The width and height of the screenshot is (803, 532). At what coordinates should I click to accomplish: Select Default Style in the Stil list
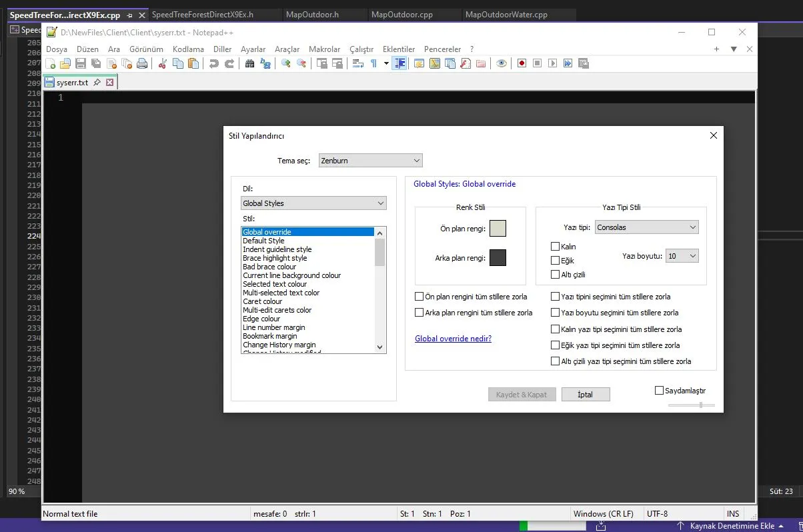pos(264,240)
